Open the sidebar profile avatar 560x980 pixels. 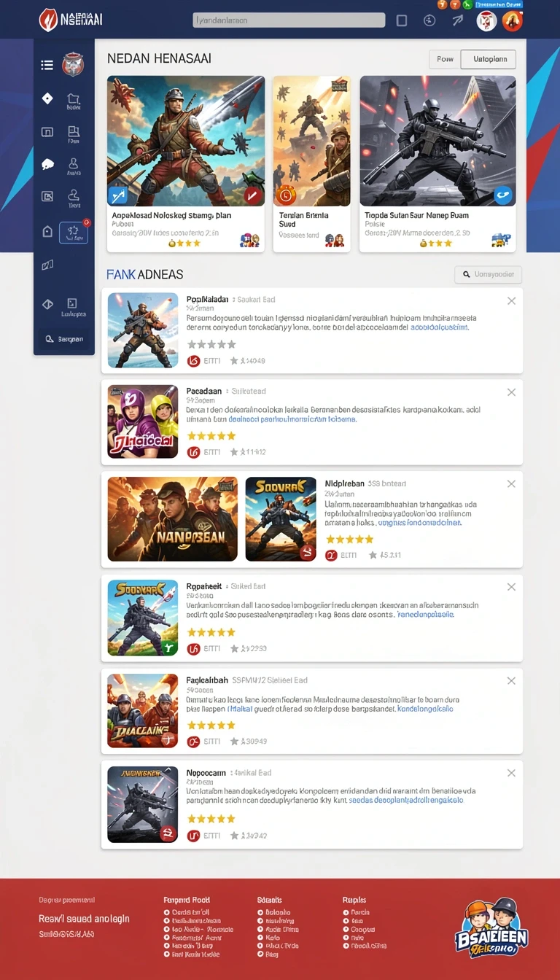[74, 65]
